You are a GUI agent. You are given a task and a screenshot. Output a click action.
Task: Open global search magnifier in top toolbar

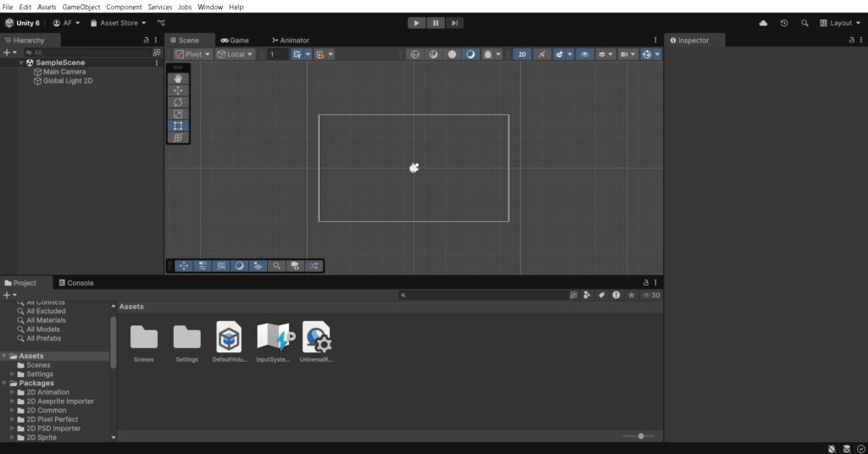pyautogui.click(x=804, y=23)
